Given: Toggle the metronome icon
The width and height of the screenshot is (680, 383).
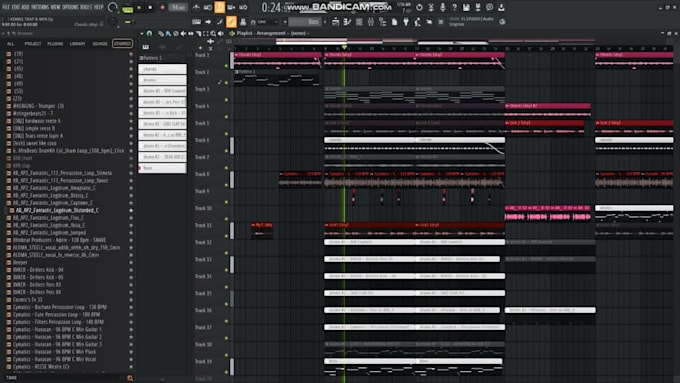Looking at the screenshot, I should coord(196,7).
